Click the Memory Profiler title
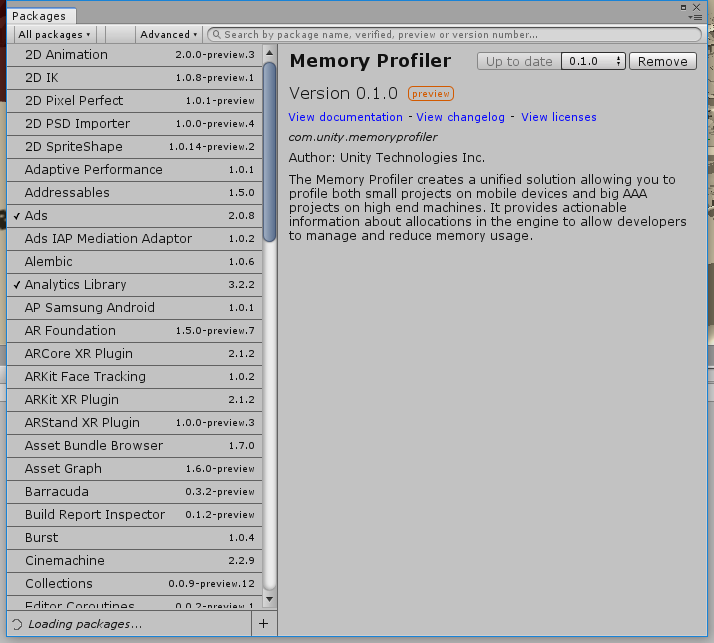714x643 pixels. [370, 61]
